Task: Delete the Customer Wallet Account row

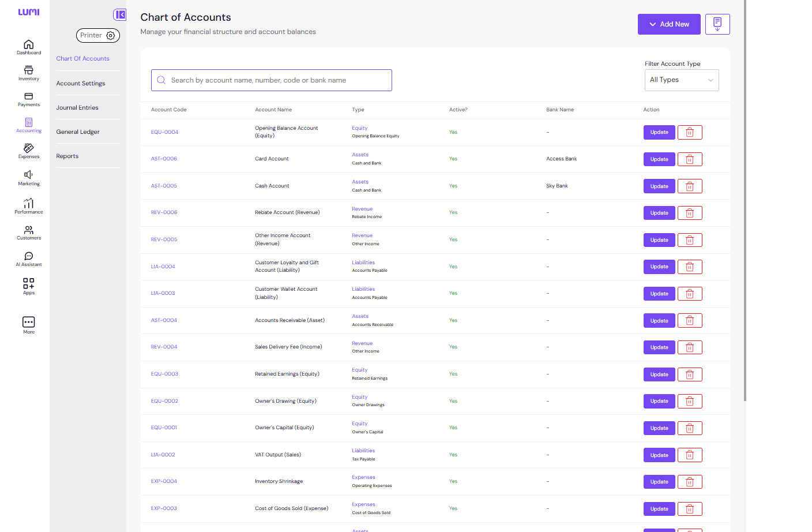Action: pyautogui.click(x=690, y=294)
